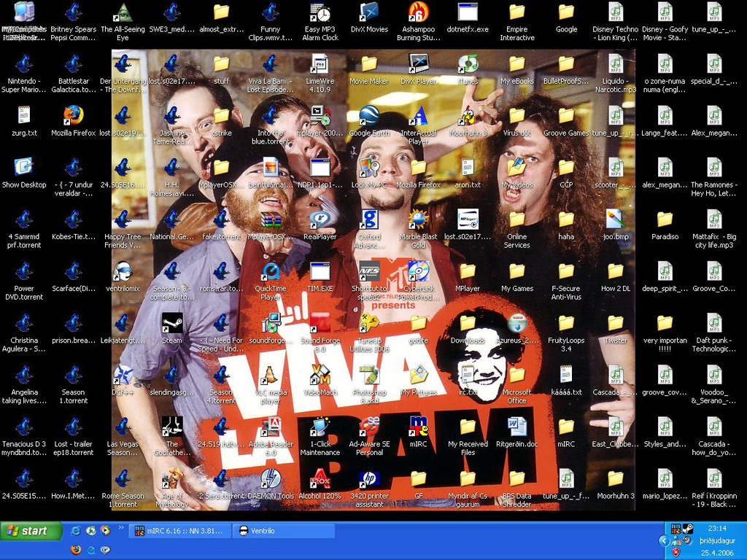This screenshot has height=560, width=747.
Task: Launch 1-Click Maintenance
Action: point(320,437)
